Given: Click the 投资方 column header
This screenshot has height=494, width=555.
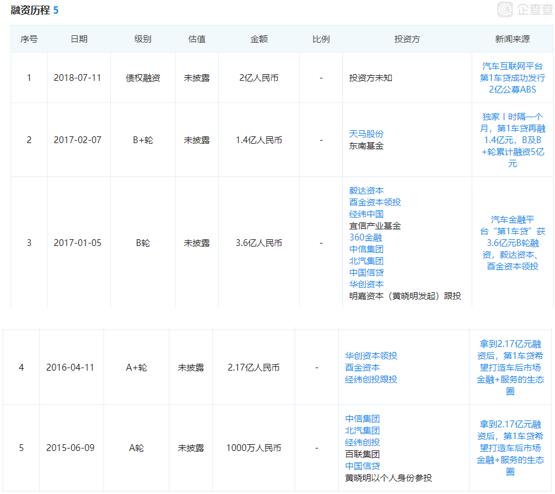Looking at the screenshot, I should [407, 39].
